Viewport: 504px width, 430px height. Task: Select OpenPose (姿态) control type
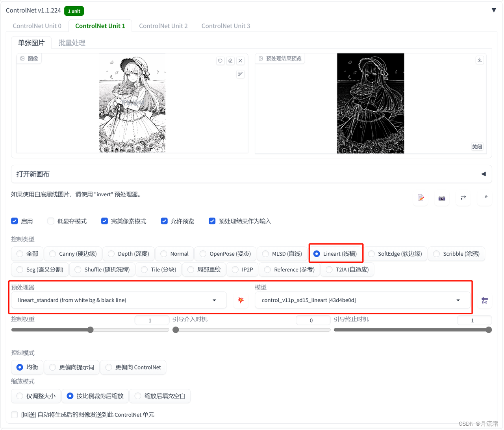point(225,254)
